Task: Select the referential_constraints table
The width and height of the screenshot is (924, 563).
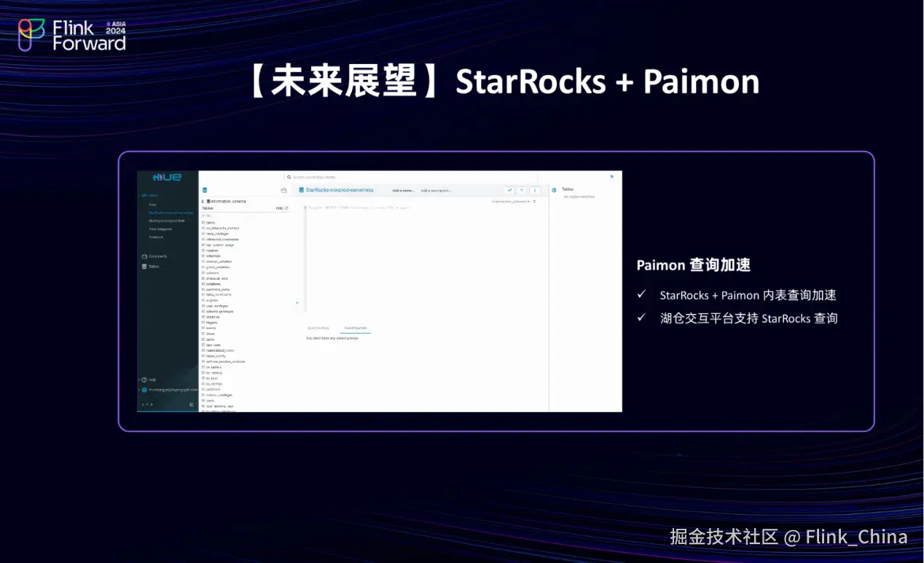Action: coord(222,240)
